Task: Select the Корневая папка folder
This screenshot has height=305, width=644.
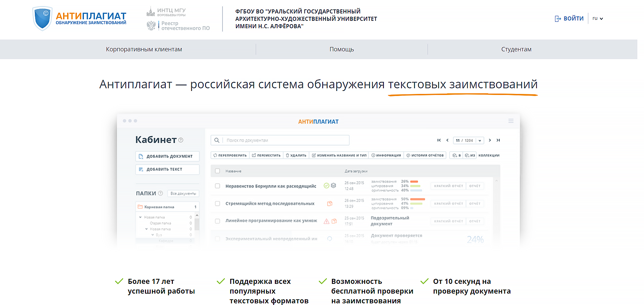Action: [167, 207]
